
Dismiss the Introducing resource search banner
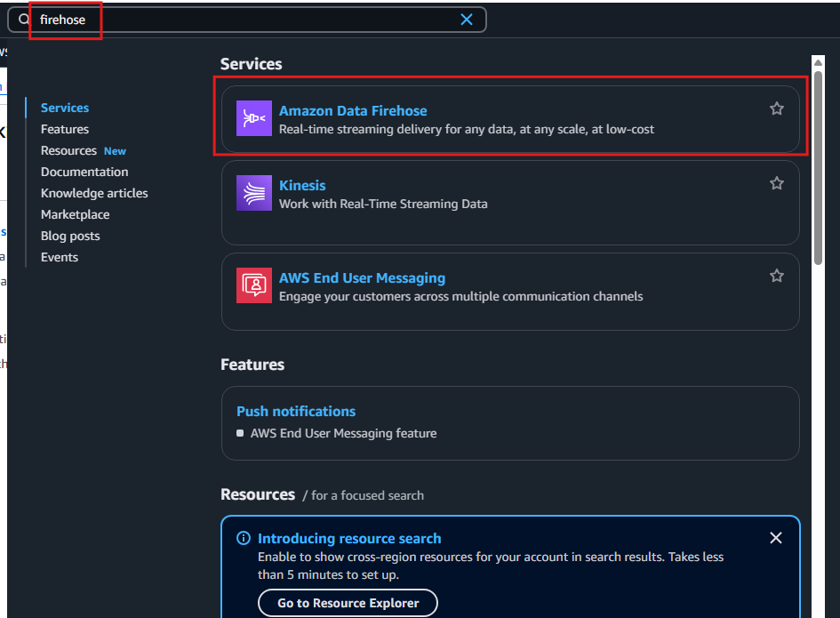[775, 538]
